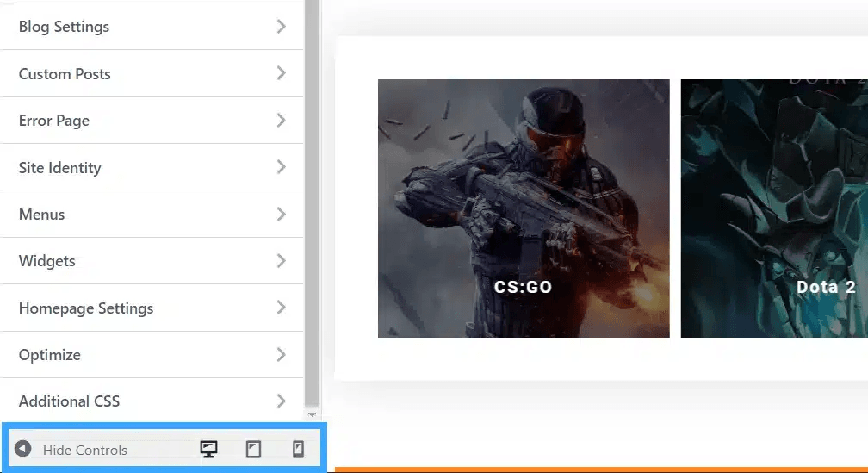Image resolution: width=868 pixels, height=473 pixels.
Task: Open the Menus panel
Action: tap(152, 215)
